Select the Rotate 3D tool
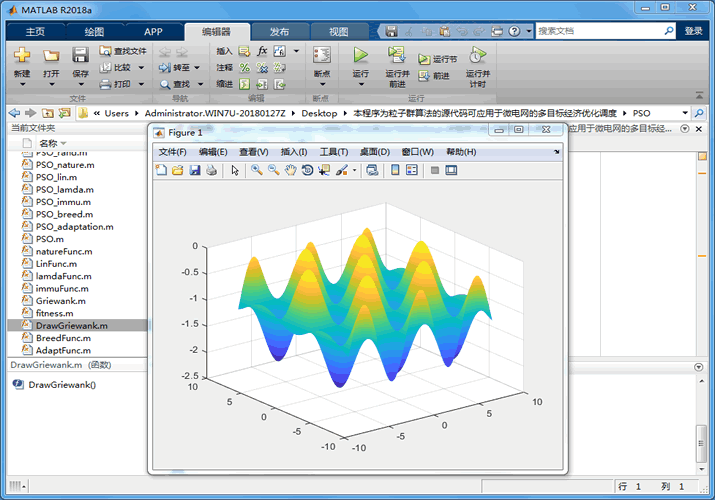 click(x=307, y=170)
